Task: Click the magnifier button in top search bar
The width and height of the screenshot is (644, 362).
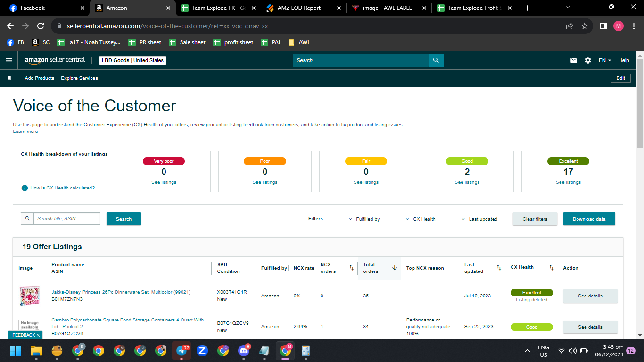Action: [x=436, y=60]
